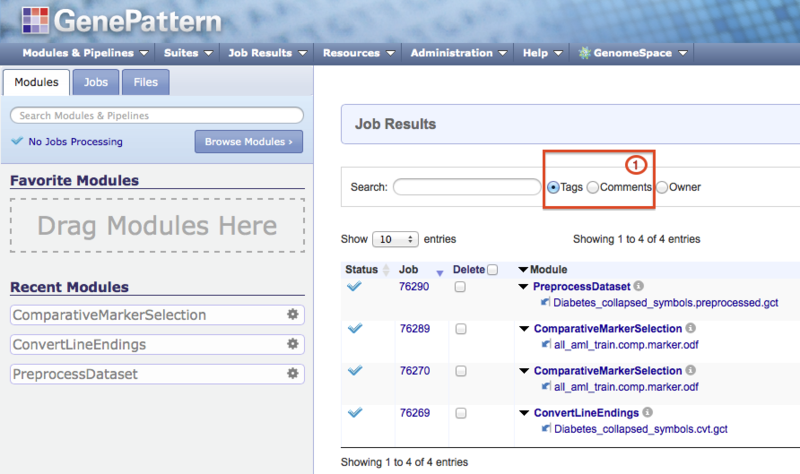Select ConvertLineEndings in Recent Modules
Viewport: 800px width, 474px height.
pos(157,344)
